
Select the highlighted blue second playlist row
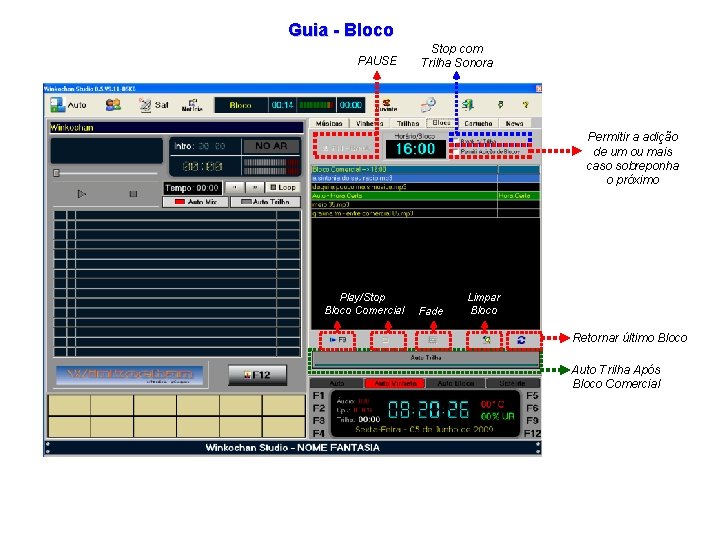click(425, 178)
